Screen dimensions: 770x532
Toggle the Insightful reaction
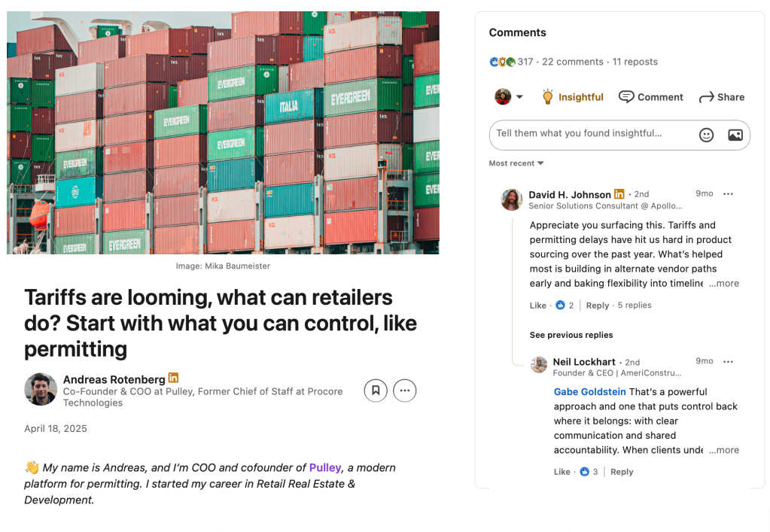coord(572,97)
